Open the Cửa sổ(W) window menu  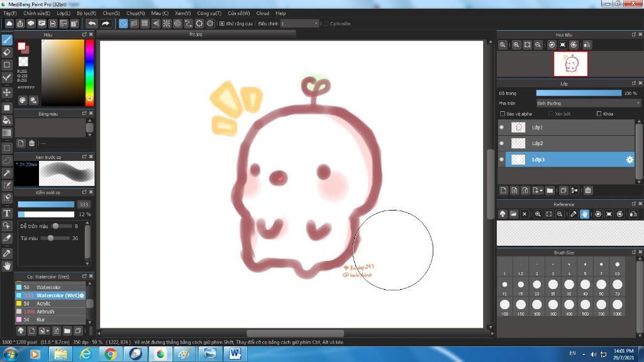[x=238, y=13]
